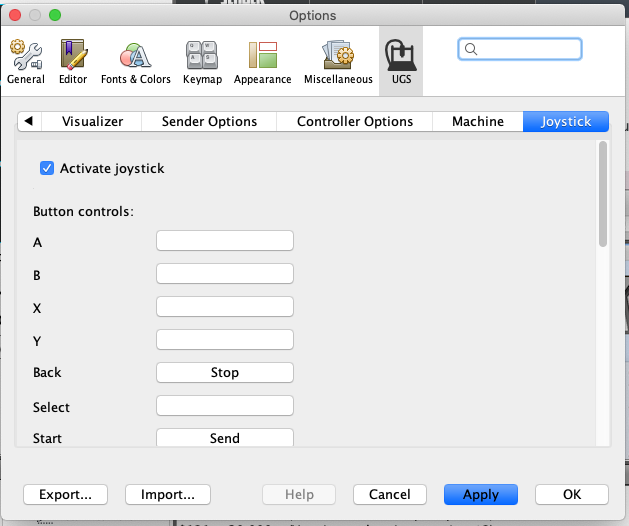Switch to the Machine tab
629x526 pixels.
click(x=477, y=121)
